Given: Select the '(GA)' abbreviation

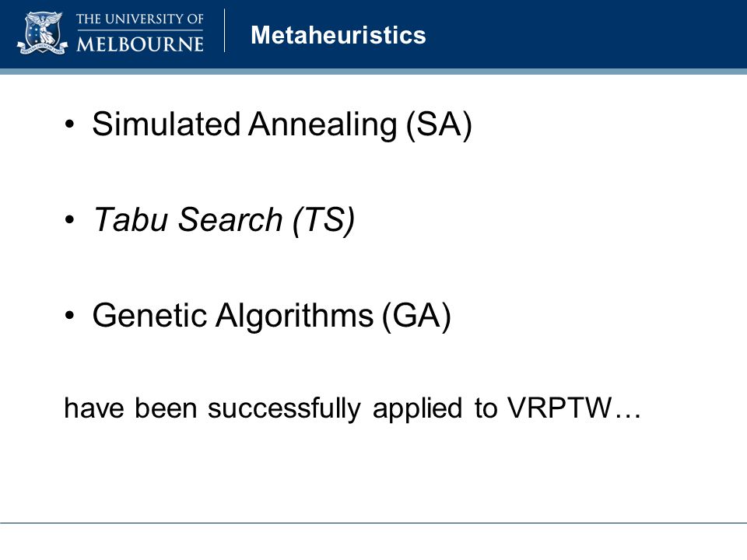Looking at the screenshot, I should click(416, 317).
